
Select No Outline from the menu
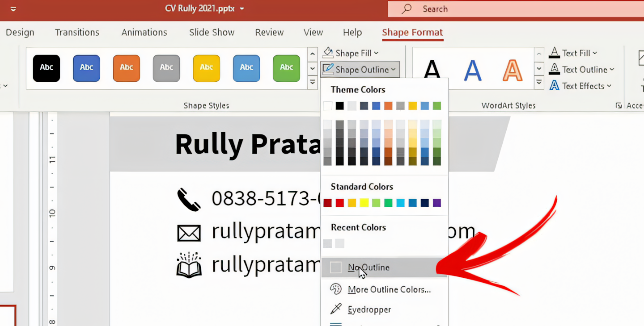(369, 267)
